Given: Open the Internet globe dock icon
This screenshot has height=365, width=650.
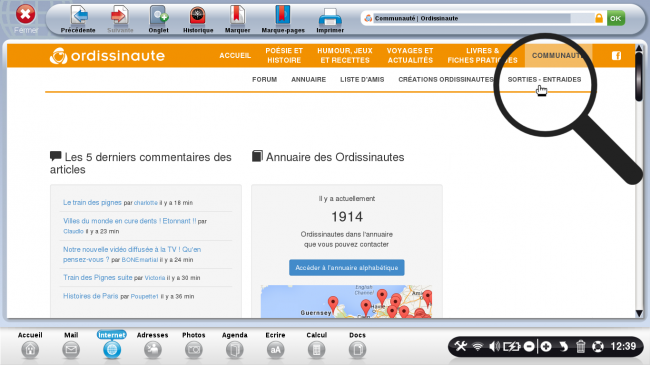Looking at the screenshot, I should pos(112,350).
